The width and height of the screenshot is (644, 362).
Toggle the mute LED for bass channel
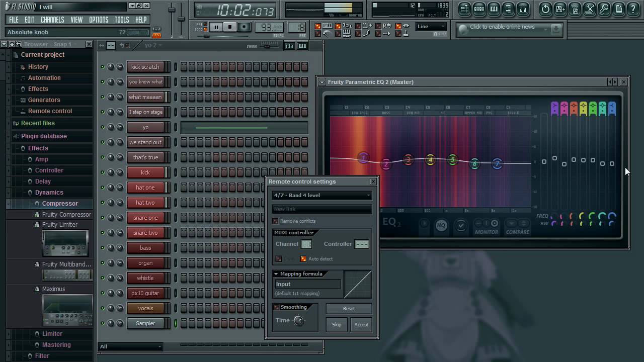point(102,248)
